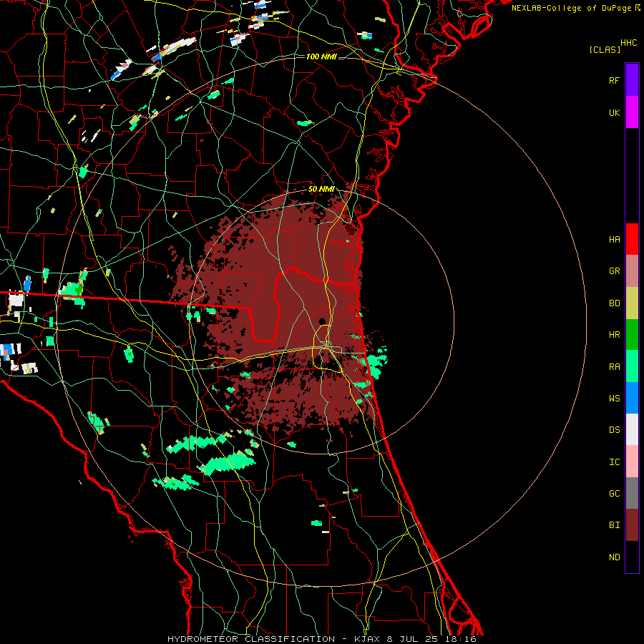Select the GR pink legend swatch
This screenshot has width=644, height=644.
pyautogui.click(x=632, y=270)
